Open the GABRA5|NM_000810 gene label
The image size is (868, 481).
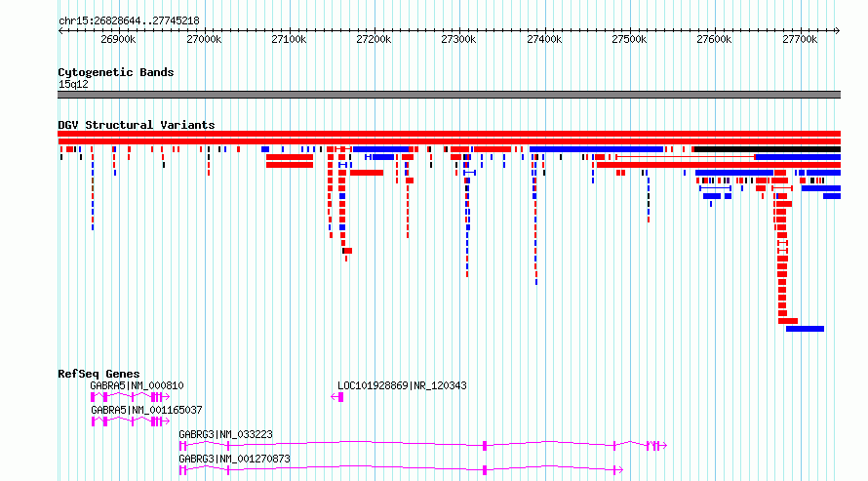137,385
